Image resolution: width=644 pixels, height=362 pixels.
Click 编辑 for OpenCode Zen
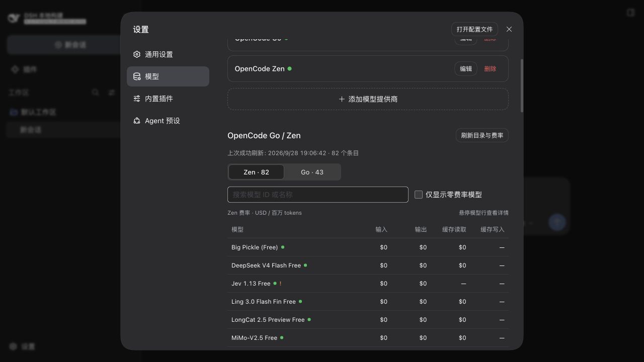(x=466, y=68)
